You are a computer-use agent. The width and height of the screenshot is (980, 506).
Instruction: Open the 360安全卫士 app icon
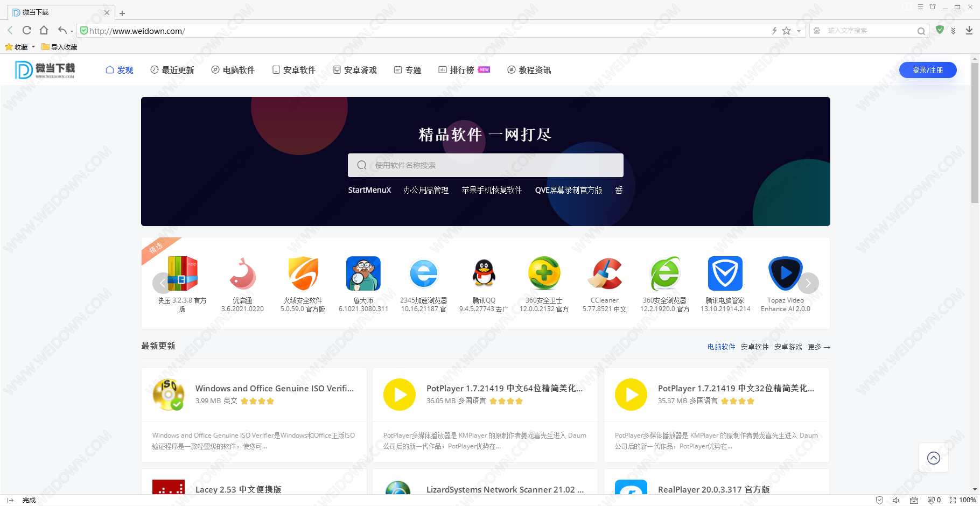(x=544, y=273)
